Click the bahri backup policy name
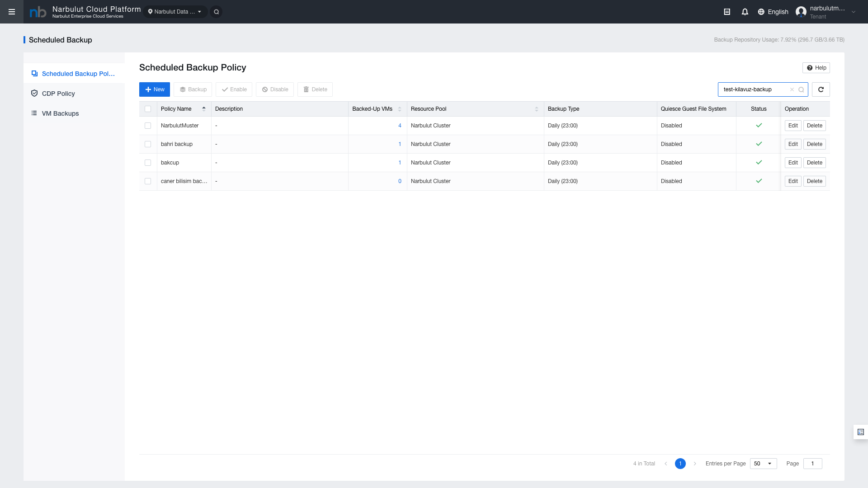 click(177, 144)
